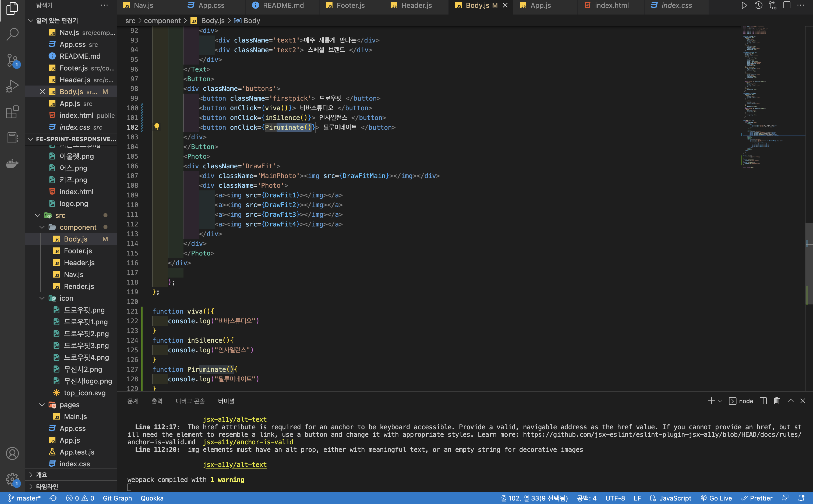Kill terminal with trash icon
813x504 pixels.
[777, 401]
